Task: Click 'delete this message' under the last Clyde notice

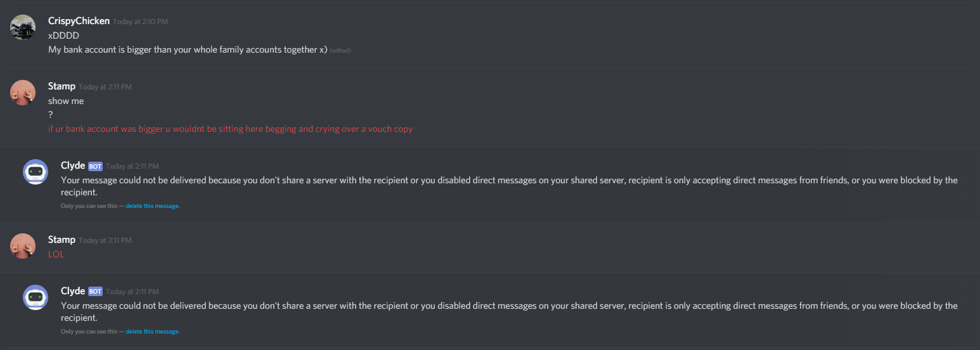Action: tap(152, 332)
